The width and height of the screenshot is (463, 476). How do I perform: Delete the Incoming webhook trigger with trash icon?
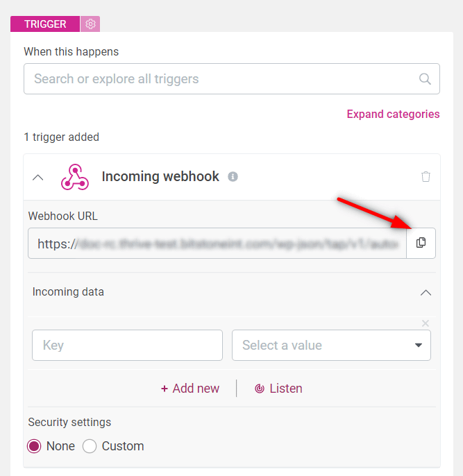426,176
